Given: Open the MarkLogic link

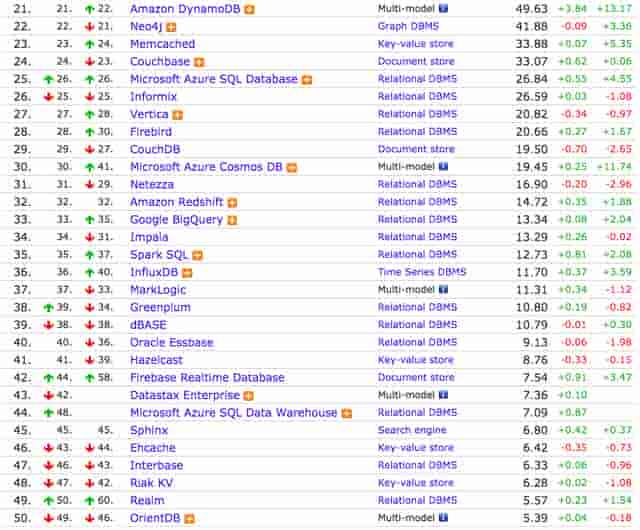Looking at the screenshot, I should click(x=158, y=290).
